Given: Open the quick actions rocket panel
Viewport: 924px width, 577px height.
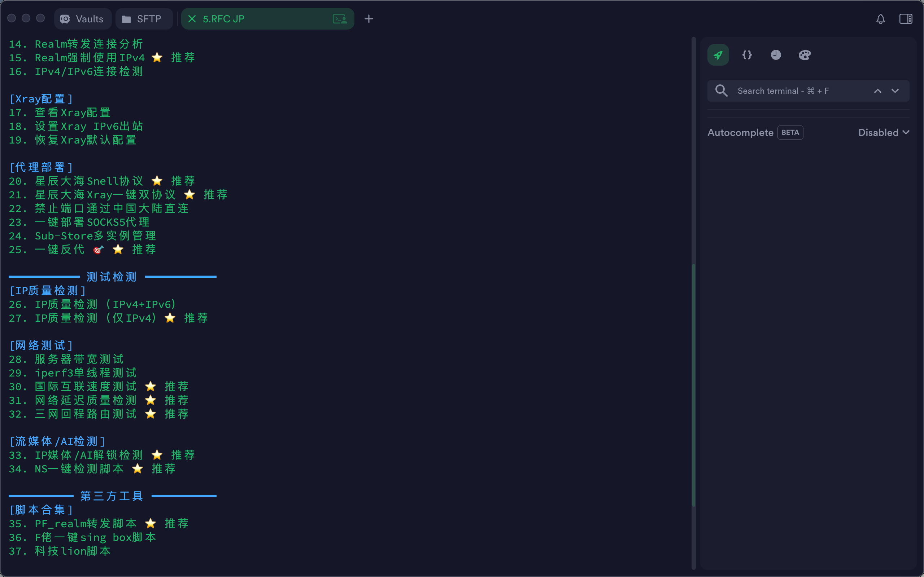Looking at the screenshot, I should point(718,55).
